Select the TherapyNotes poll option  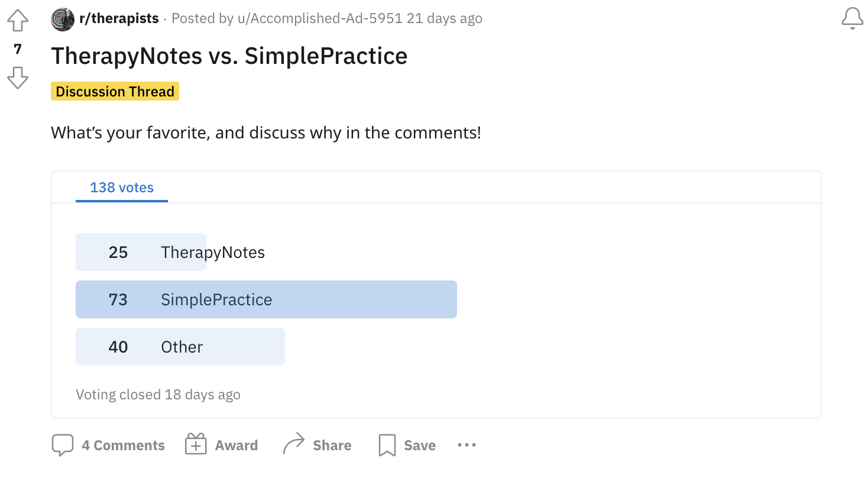[141, 252]
